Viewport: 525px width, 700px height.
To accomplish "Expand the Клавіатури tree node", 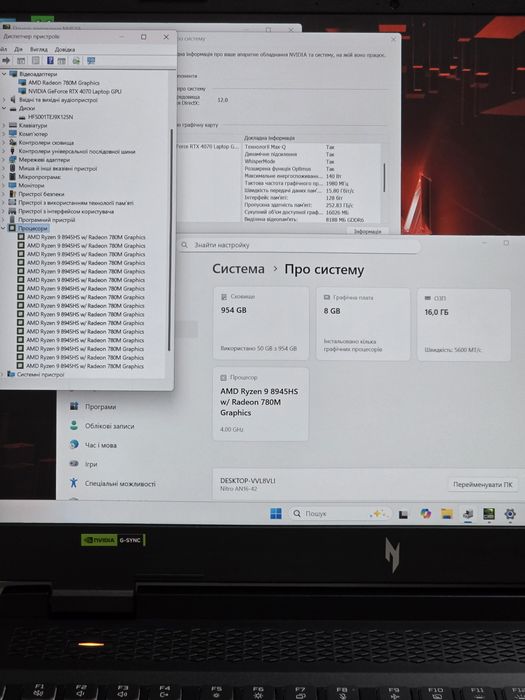I will [4, 125].
